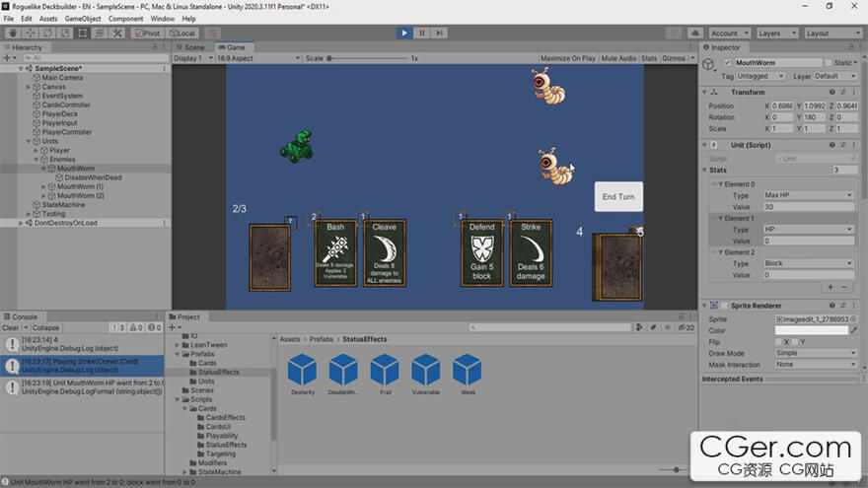Screen dimensions: 868x488
Task: Toggle Sprite Renderer enabled checkbox
Action: 724,306
